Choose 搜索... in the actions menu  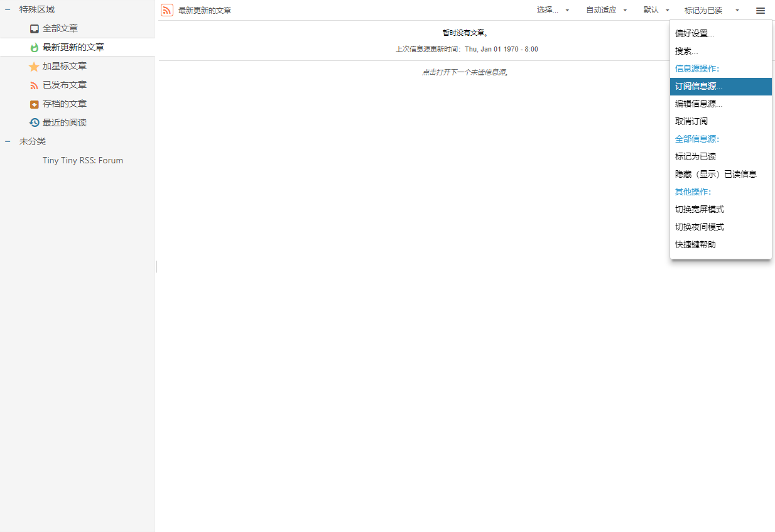click(x=721, y=51)
